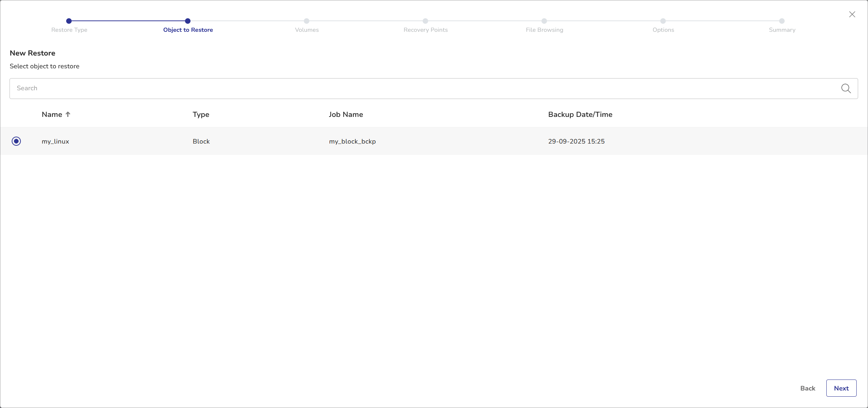Sort by Type column header
Viewport: 868px width, 408px height.
(201, 114)
